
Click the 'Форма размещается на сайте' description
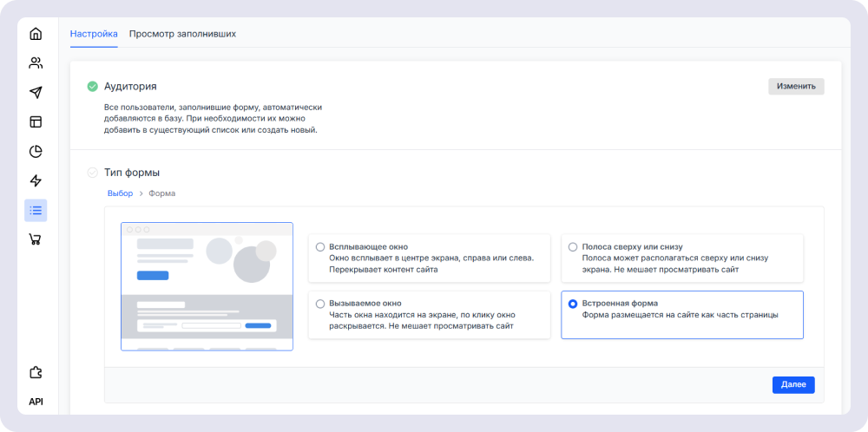coord(681,315)
